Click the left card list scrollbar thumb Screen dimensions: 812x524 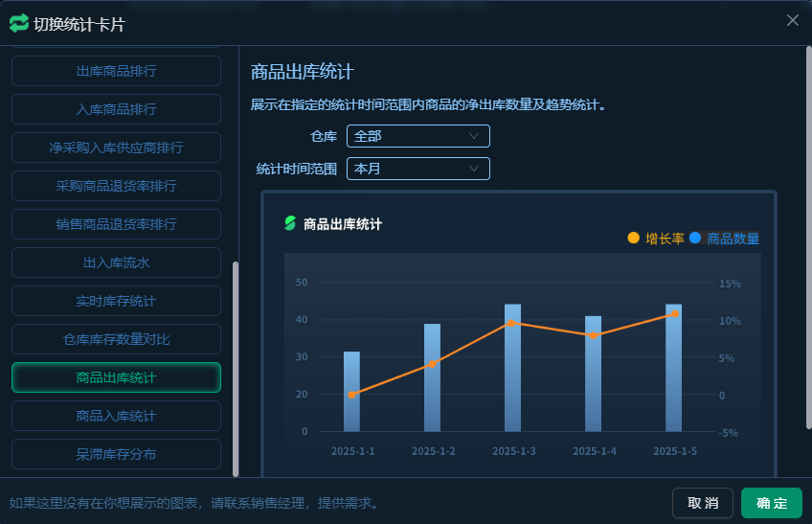(x=236, y=369)
